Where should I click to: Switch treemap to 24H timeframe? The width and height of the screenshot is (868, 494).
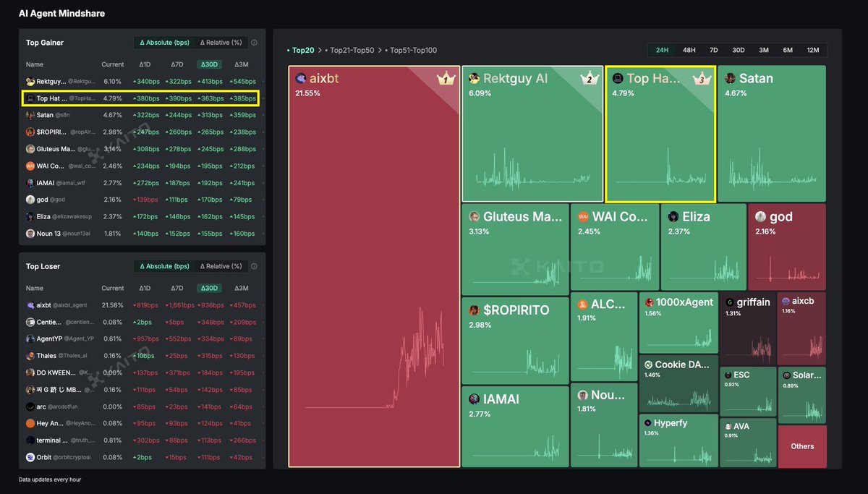pos(662,50)
